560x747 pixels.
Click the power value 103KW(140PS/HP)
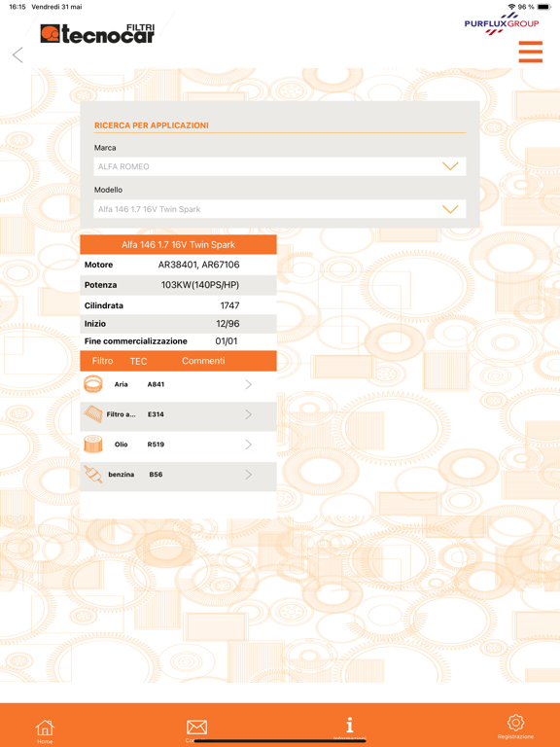click(x=200, y=285)
